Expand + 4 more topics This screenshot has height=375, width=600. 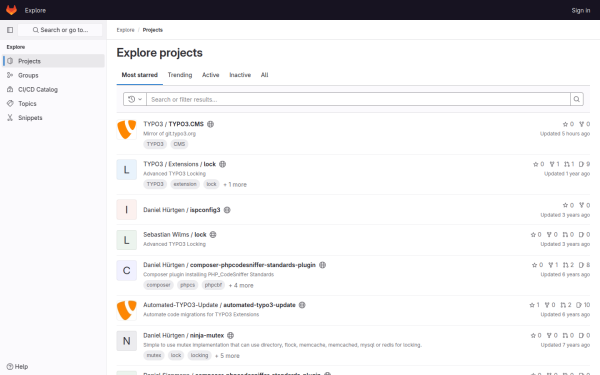click(x=241, y=285)
